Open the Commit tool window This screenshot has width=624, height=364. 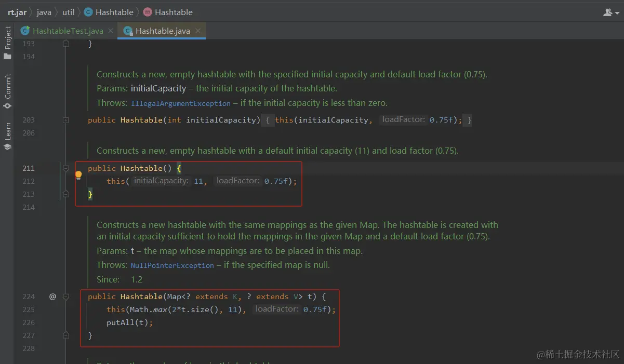[x=7, y=91]
